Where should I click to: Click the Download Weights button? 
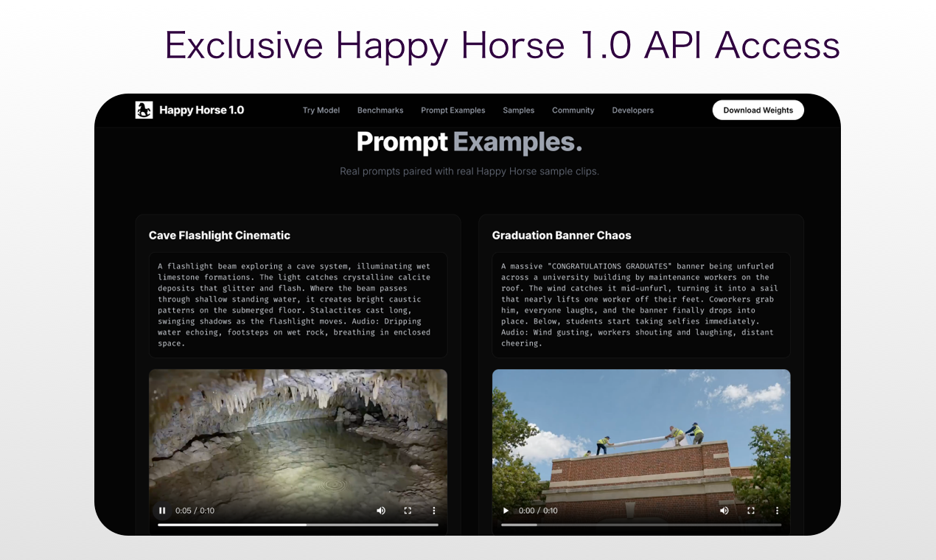tap(758, 109)
